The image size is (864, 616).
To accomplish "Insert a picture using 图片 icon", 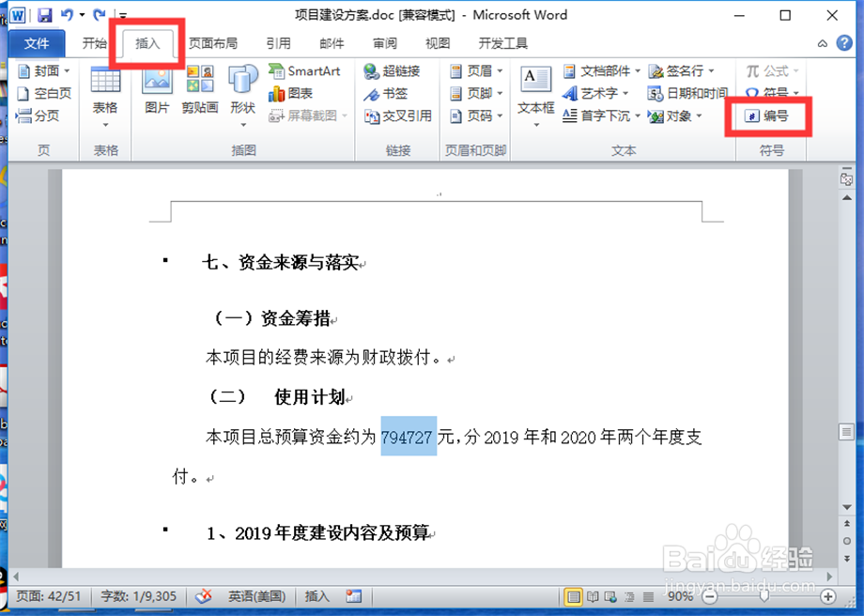I will click(x=158, y=94).
